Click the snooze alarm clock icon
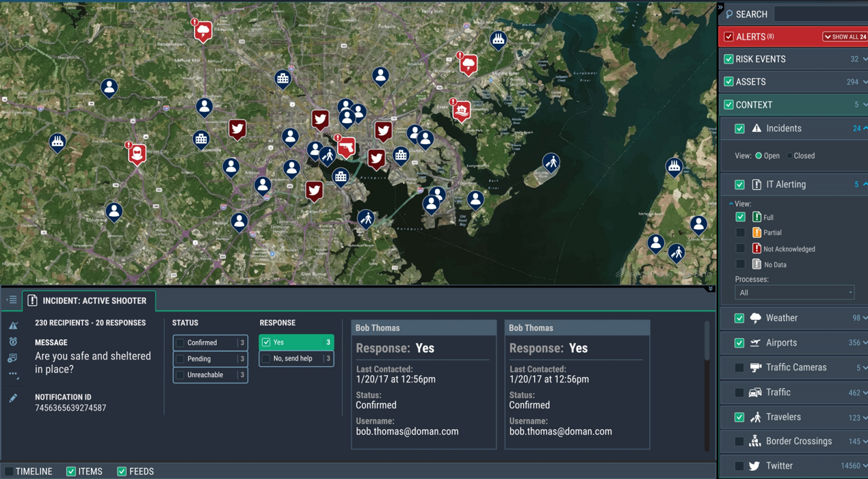The height and width of the screenshot is (479, 868). point(13,342)
